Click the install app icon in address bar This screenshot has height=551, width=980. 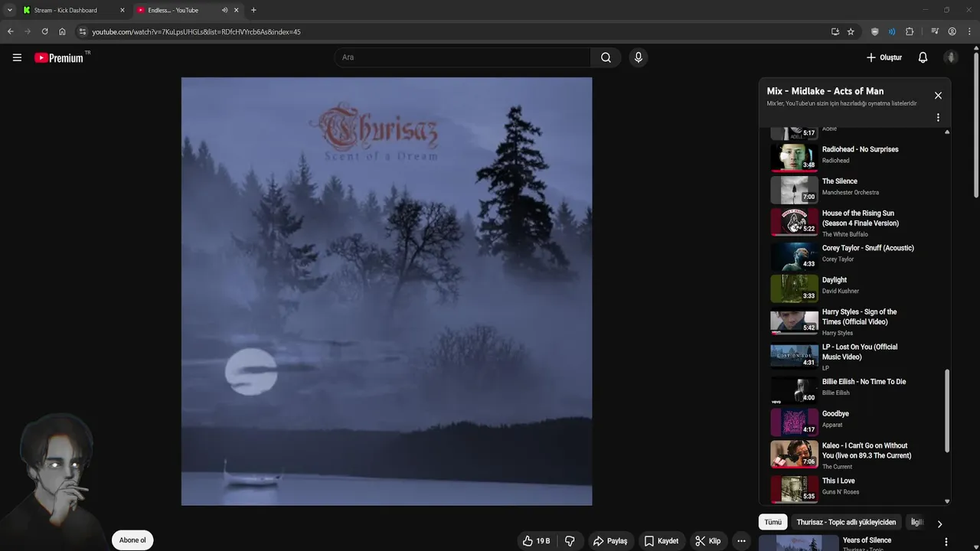tap(835, 31)
